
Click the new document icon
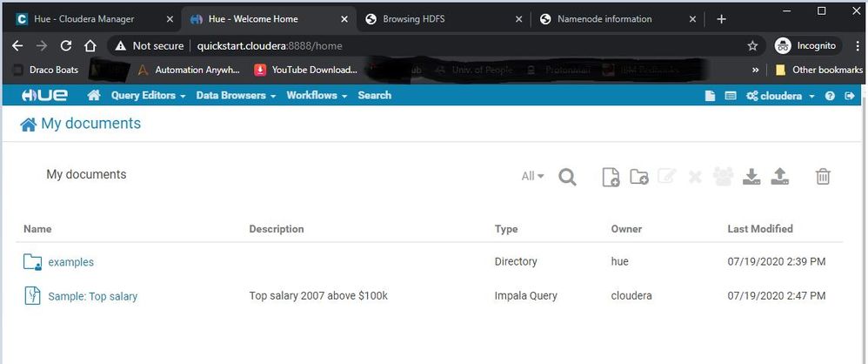[611, 177]
